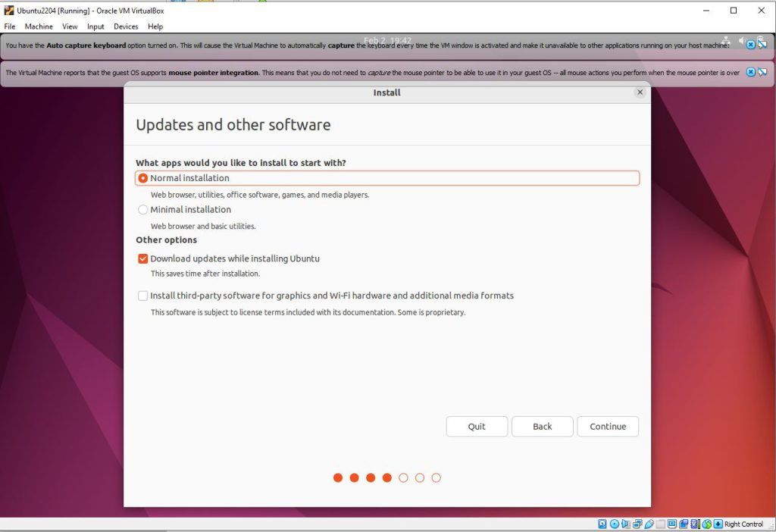776x532 pixels.
Task: Click the keyboard capture arrow icon
Action: tap(718, 524)
